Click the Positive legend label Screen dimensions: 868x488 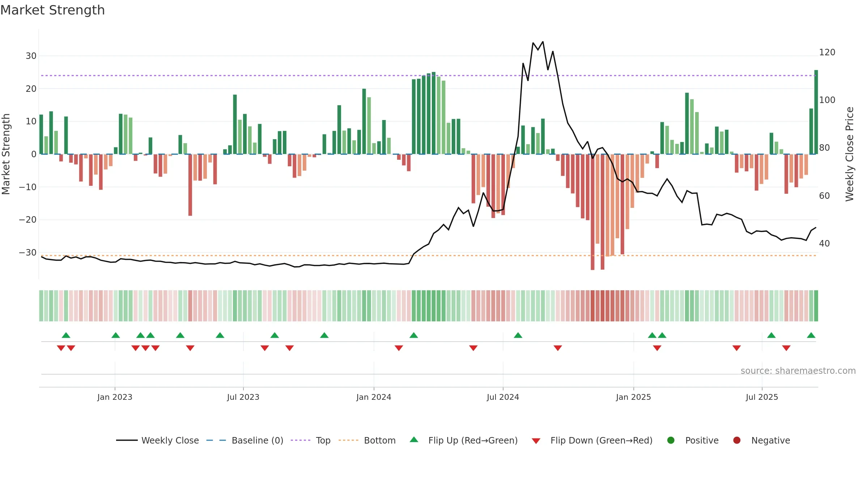702,440
